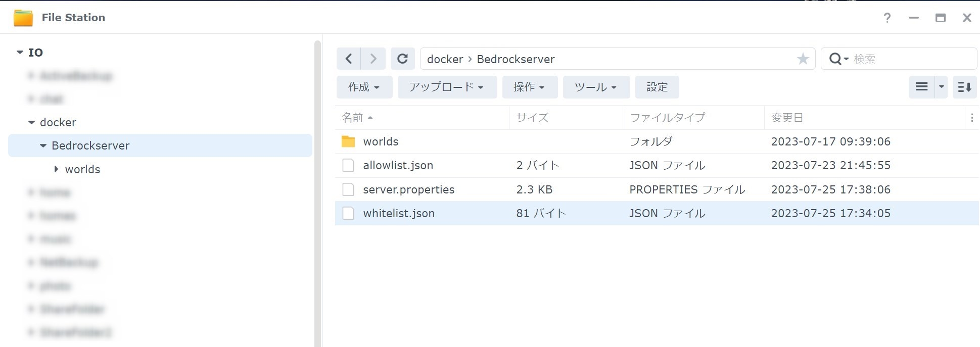The width and height of the screenshot is (980, 347).
Task: Open the 操作 menu
Action: [x=529, y=87]
